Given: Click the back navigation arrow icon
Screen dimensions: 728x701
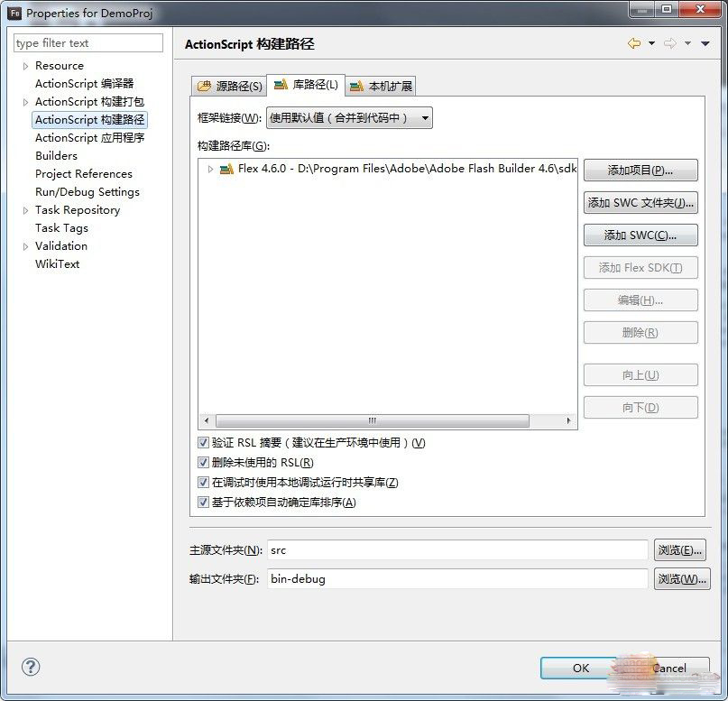Looking at the screenshot, I should (x=634, y=43).
